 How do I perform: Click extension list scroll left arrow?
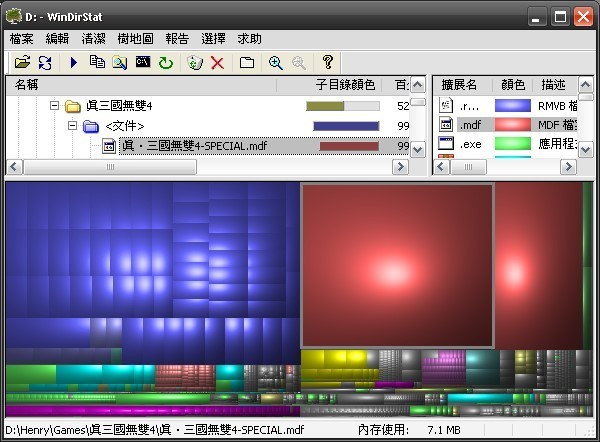(441, 167)
